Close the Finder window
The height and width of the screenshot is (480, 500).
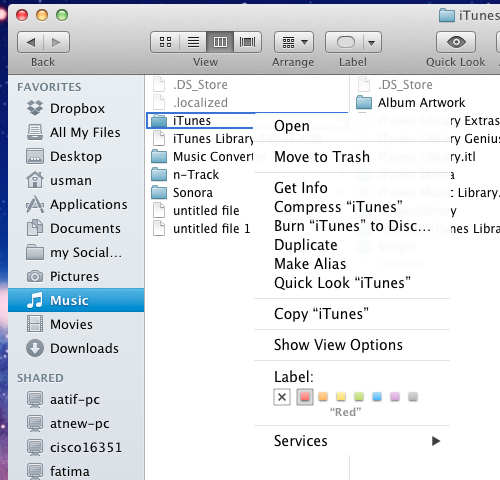pyautogui.click(x=22, y=15)
